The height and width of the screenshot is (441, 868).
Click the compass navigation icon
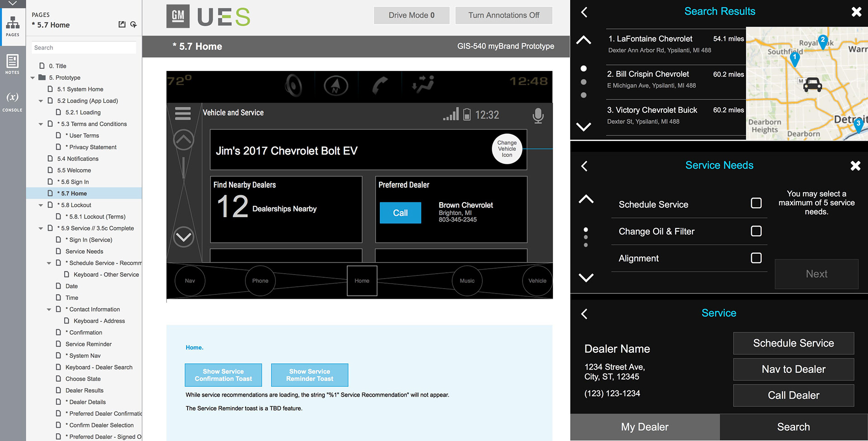[x=336, y=85]
